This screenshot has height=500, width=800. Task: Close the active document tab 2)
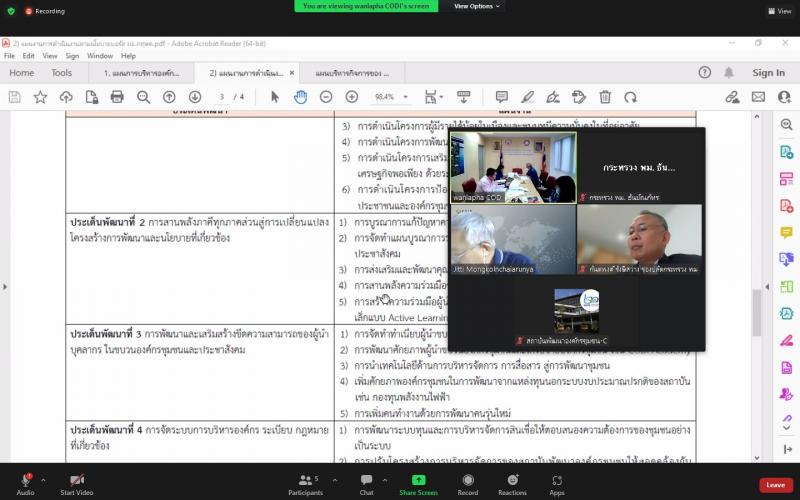tap(292, 73)
